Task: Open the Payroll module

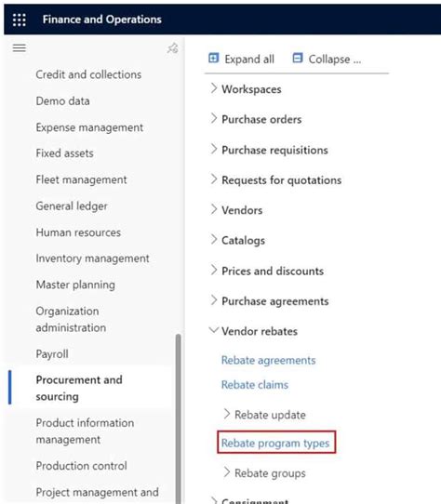Action: pos(52,354)
